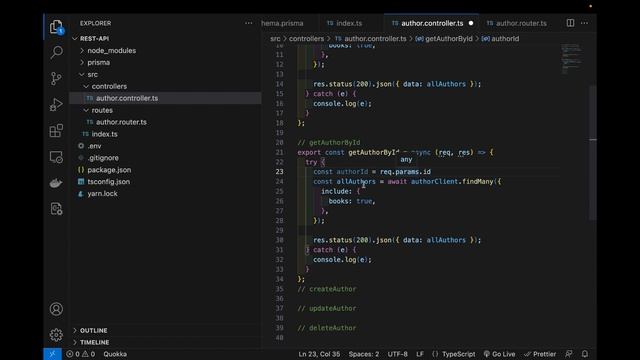
Task: Click the Accounts icon in activity bar
Action: coord(56,309)
